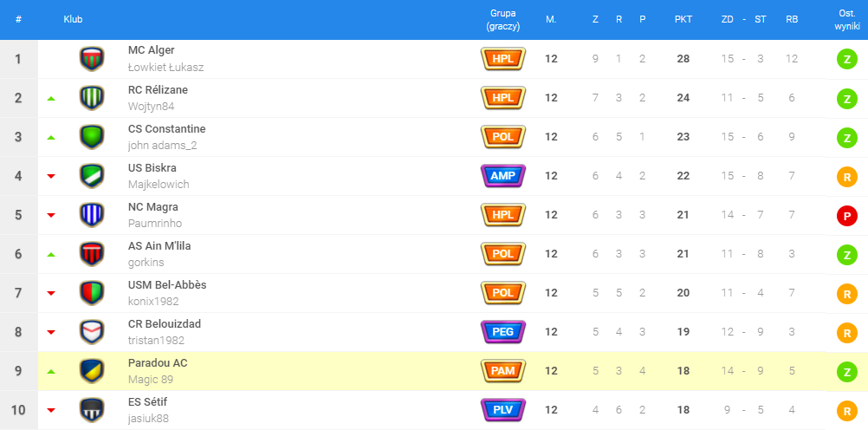Viewport: 868px width, 430px height.
Task: Click the red P result badge for NC Magra
Action: click(845, 215)
